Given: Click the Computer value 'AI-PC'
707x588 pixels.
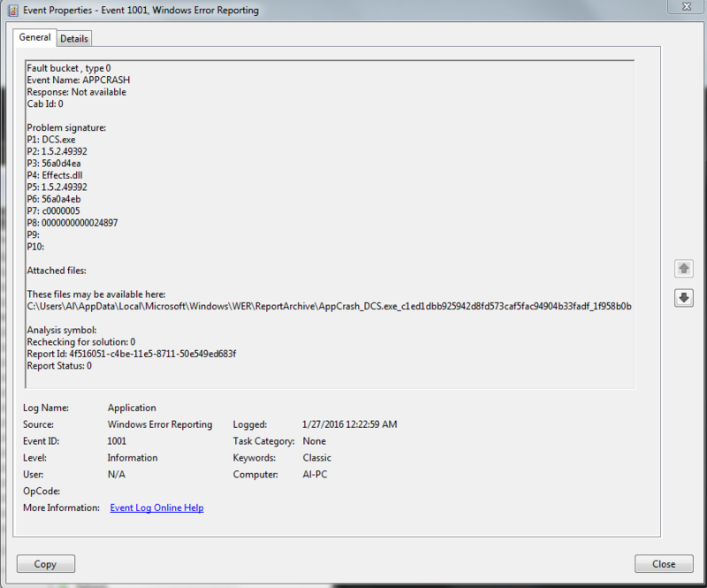Looking at the screenshot, I should coord(315,475).
